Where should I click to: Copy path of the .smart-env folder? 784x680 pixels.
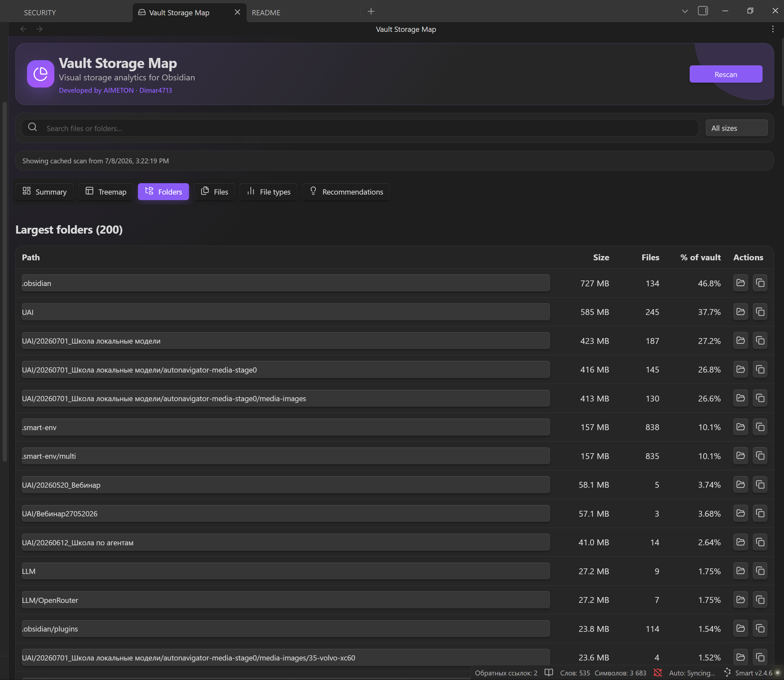point(760,427)
